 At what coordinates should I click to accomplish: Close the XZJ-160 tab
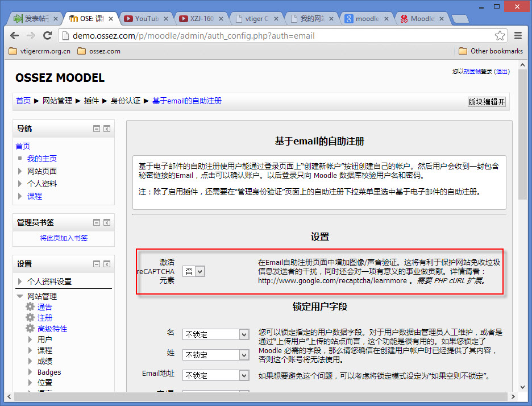221,19
